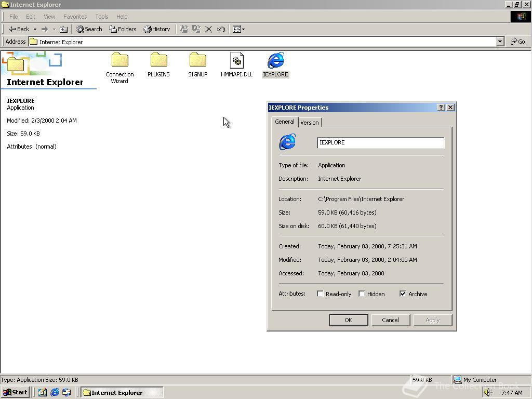Click the Move To toolbar icon
The height and width of the screenshot is (399, 532).
184,29
